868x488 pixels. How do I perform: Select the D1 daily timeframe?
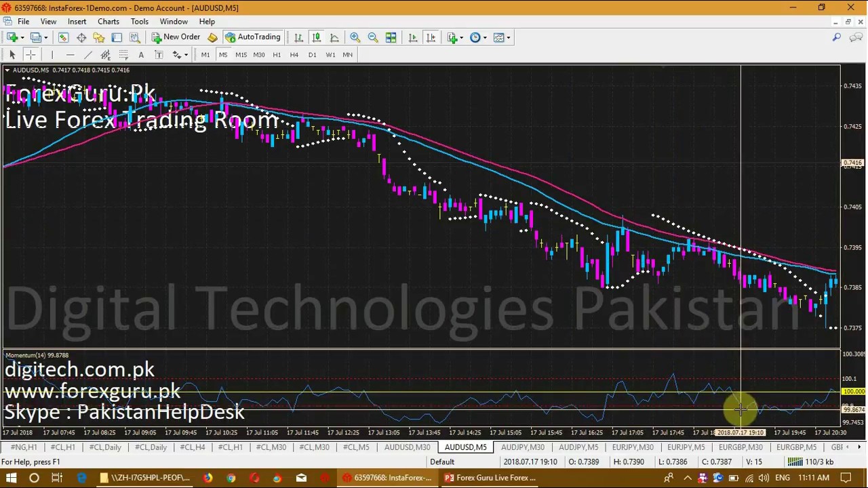[x=312, y=54]
